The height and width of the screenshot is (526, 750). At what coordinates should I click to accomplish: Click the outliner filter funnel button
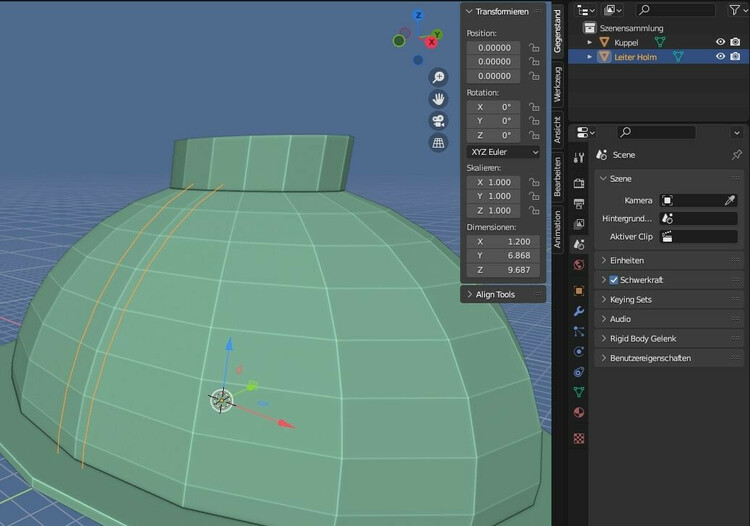[x=733, y=9]
